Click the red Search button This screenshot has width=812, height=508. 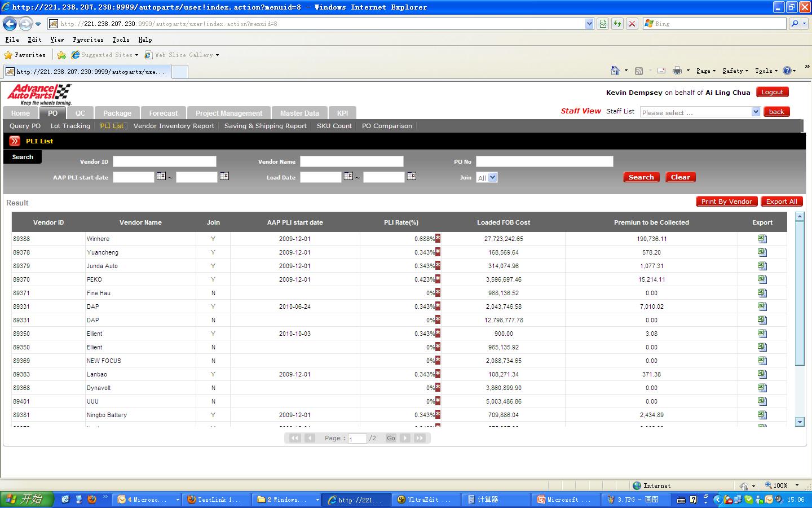coord(641,177)
